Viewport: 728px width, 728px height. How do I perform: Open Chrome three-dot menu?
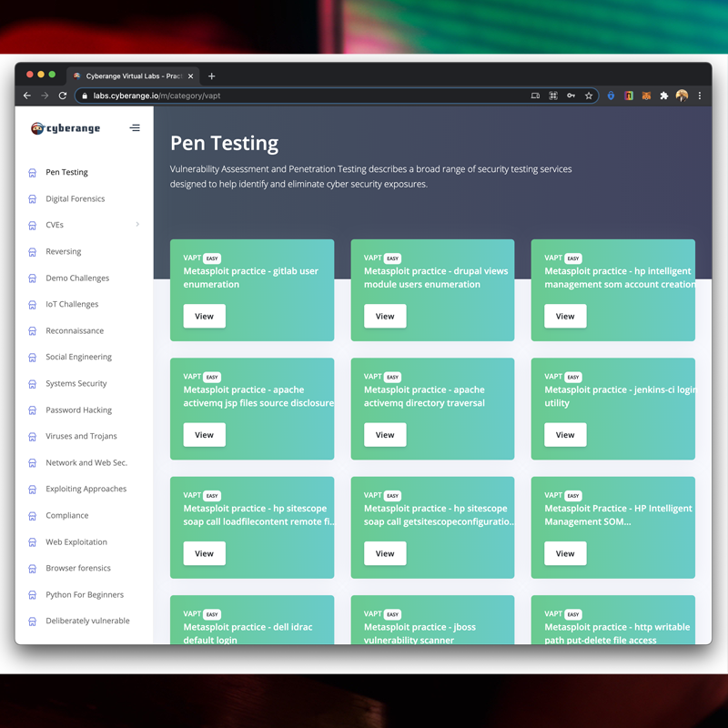(x=700, y=96)
